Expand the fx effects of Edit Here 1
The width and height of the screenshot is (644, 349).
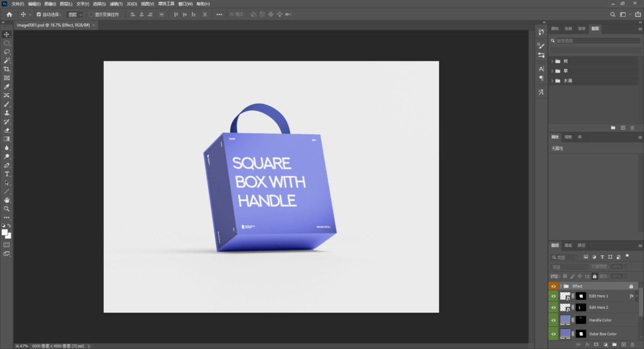pos(636,296)
